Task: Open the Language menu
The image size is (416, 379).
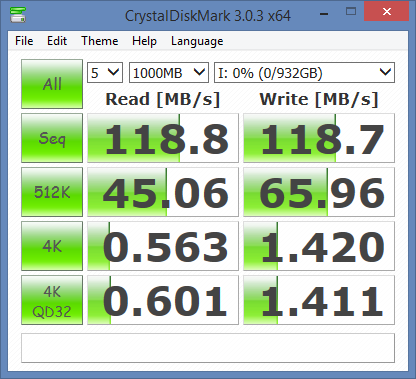Action: pyautogui.click(x=197, y=41)
